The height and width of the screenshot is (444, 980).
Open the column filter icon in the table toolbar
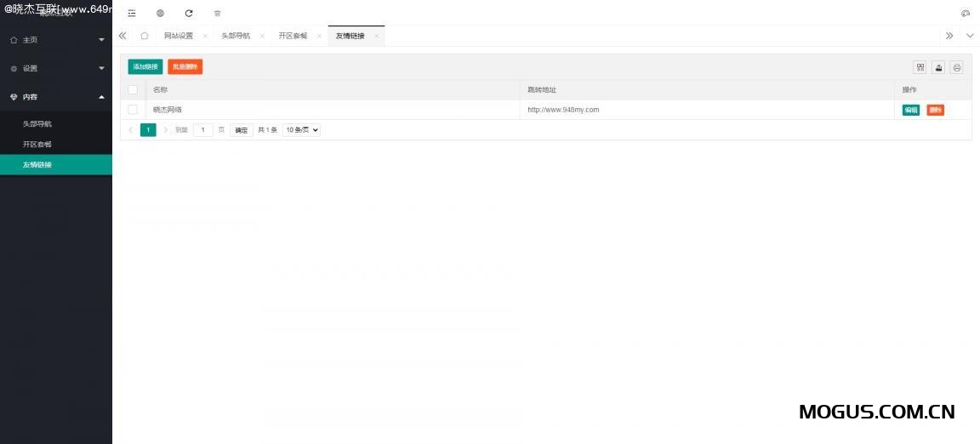[920, 67]
